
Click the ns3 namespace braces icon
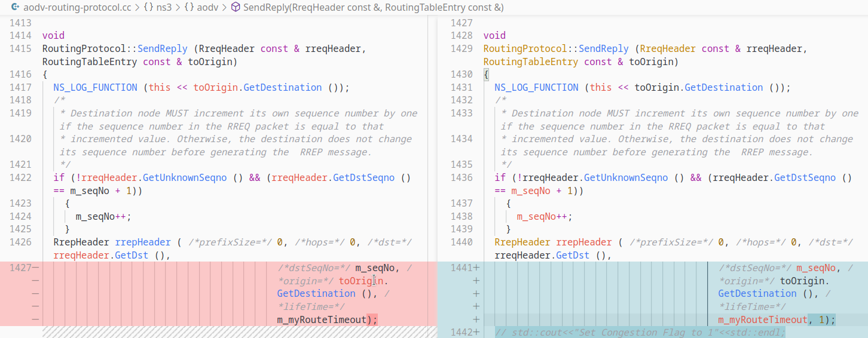click(148, 7)
